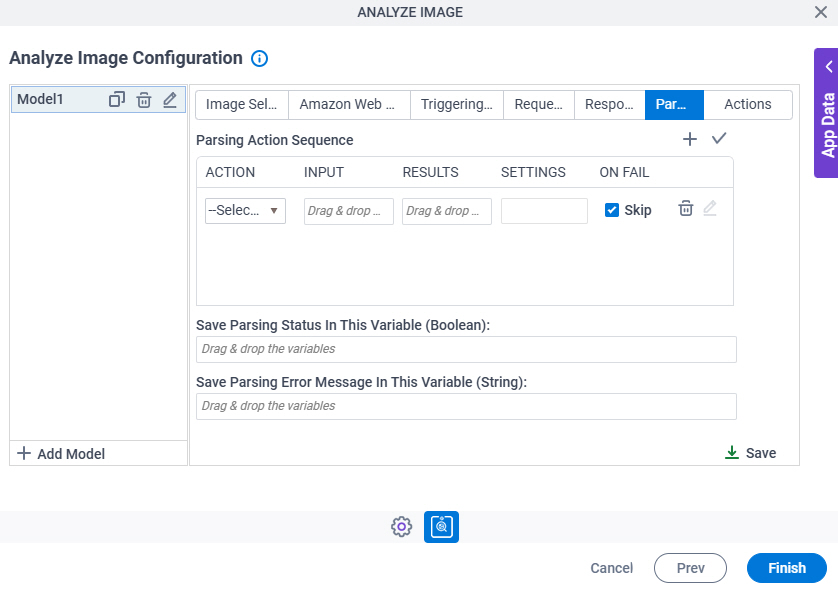Image resolution: width=838 pixels, height=590 pixels.
Task: Save the parsing configuration
Action: (x=750, y=453)
